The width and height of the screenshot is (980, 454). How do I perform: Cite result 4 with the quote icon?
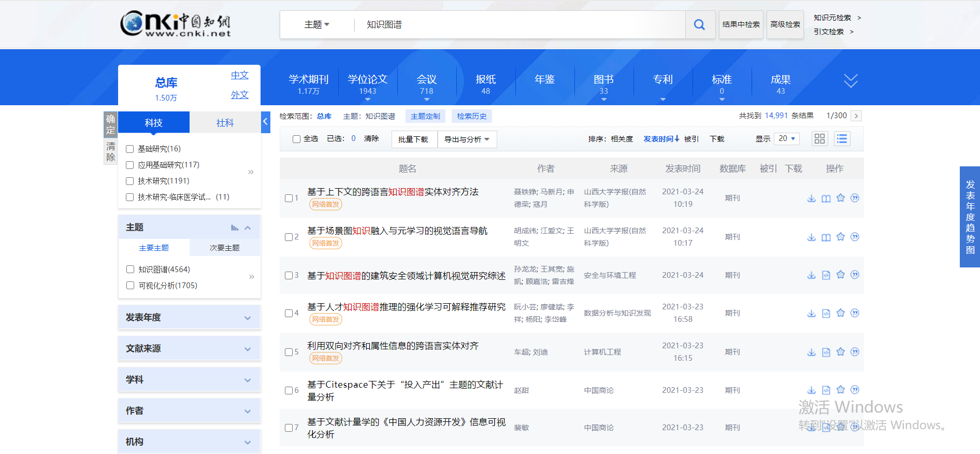pyautogui.click(x=855, y=313)
